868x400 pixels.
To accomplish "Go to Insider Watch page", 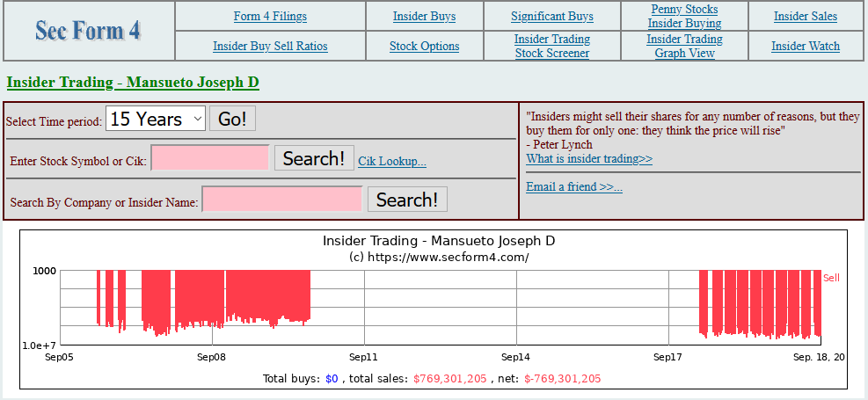I will (x=806, y=46).
